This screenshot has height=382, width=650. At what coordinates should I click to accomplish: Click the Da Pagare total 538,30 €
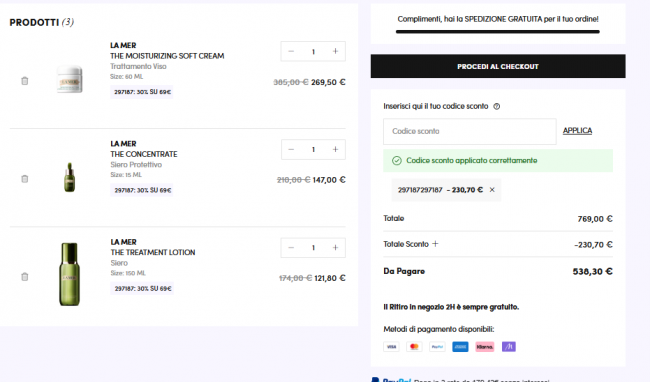(593, 272)
